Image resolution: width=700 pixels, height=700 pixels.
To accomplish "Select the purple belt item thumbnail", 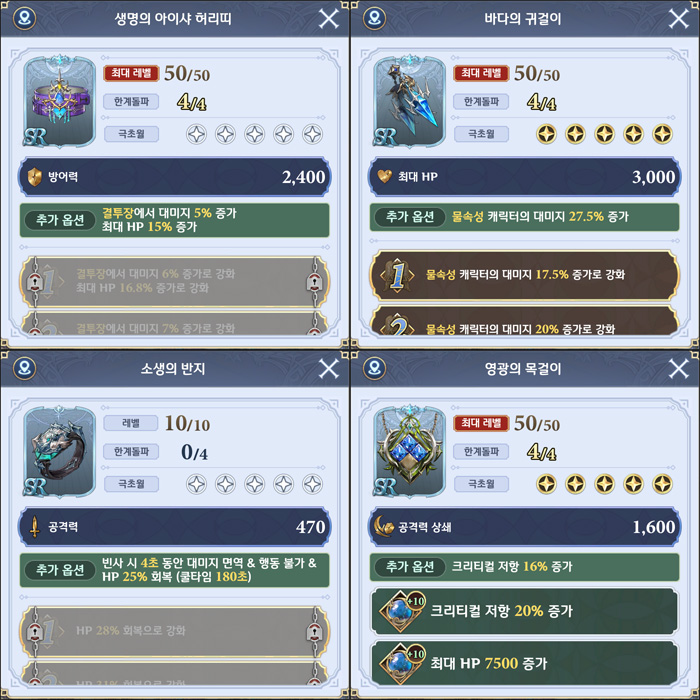I will 60,101.
